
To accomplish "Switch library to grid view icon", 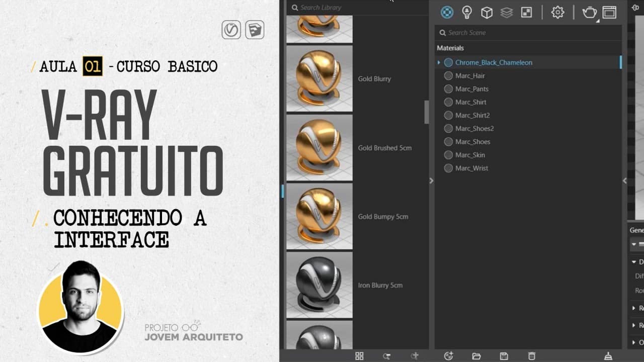I will pos(359,356).
